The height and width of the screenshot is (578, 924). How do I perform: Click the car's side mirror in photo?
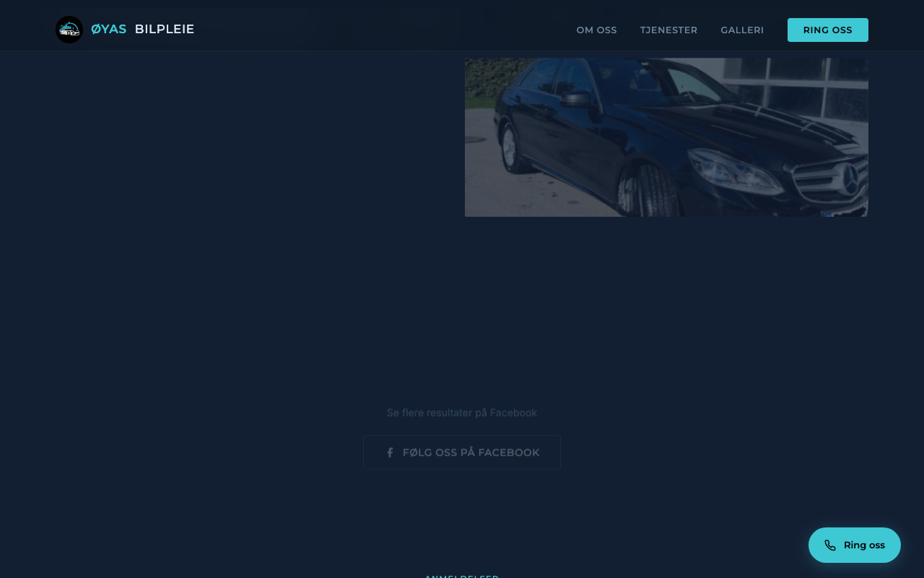pyautogui.click(x=577, y=100)
